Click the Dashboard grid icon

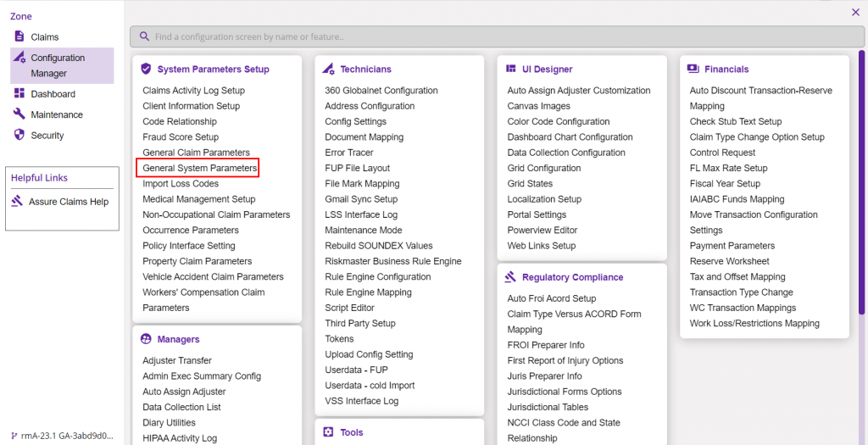(19, 93)
